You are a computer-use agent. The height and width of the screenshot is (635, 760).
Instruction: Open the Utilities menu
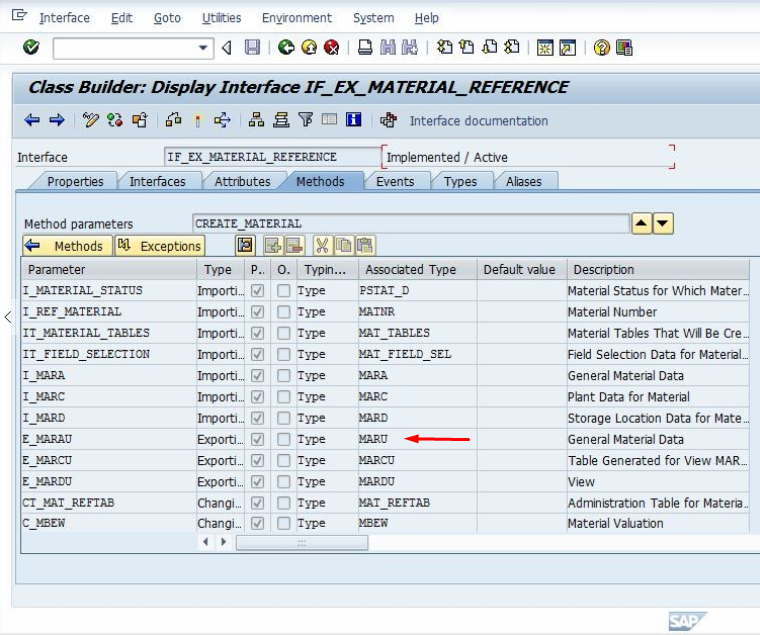point(222,18)
